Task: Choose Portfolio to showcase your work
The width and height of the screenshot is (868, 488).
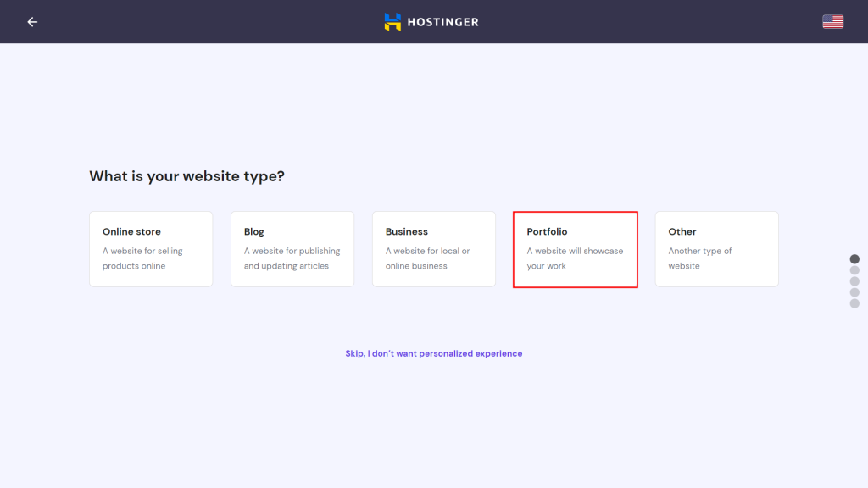Action: [x=576, y=248]
